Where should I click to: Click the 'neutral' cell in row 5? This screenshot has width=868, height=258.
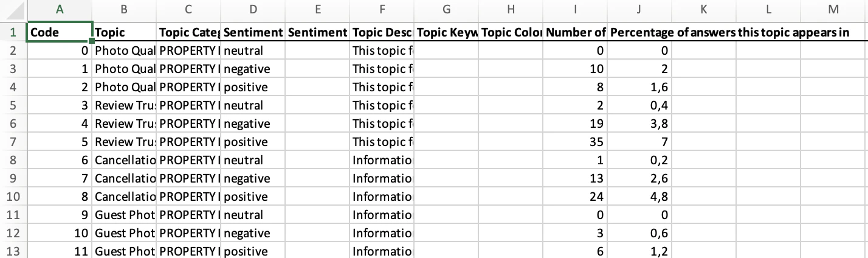(253, 105)
